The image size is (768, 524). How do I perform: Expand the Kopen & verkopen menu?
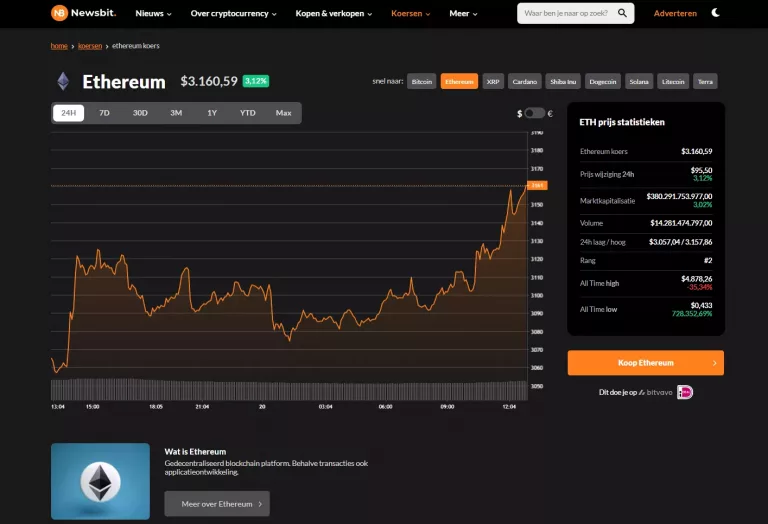tap(334, 14)
